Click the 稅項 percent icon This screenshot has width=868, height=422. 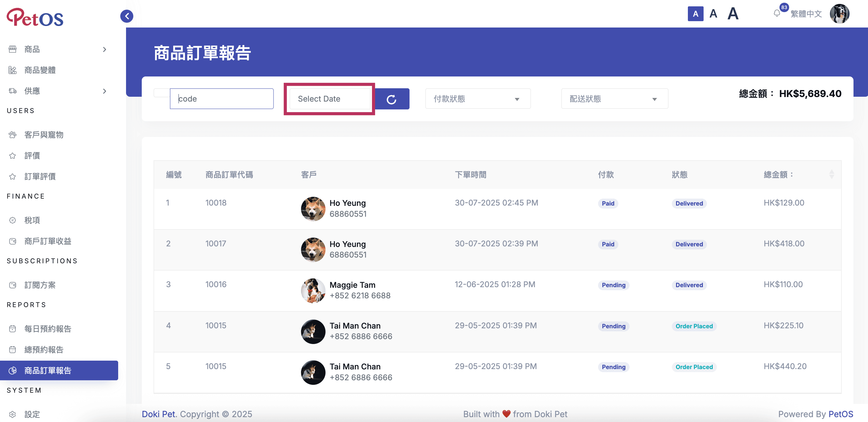[12, 220]
